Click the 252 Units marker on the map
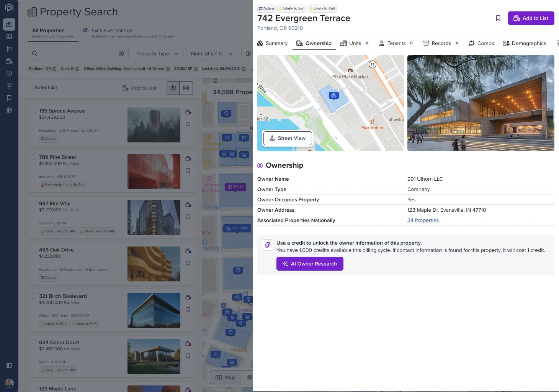Screen dimensions: 559x392 pos(237,228)
